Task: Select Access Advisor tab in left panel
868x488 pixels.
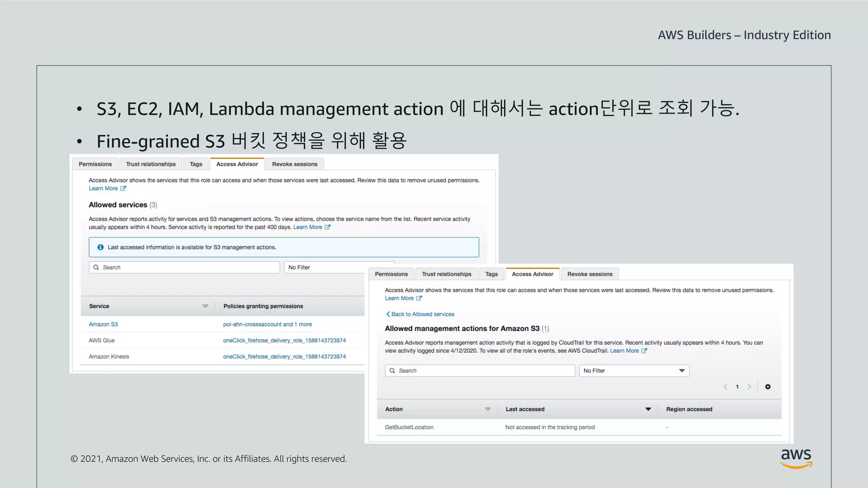Action: (x=237, y=164)
